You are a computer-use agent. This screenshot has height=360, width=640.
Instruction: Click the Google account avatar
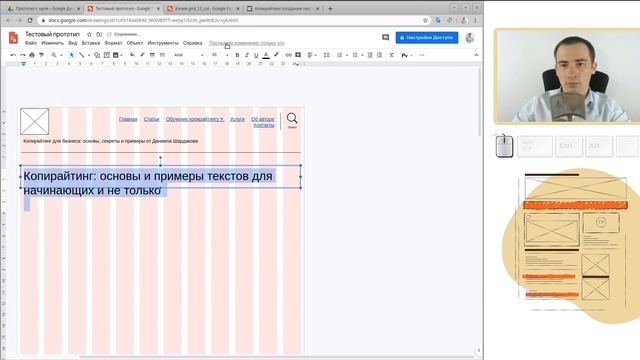470,38
